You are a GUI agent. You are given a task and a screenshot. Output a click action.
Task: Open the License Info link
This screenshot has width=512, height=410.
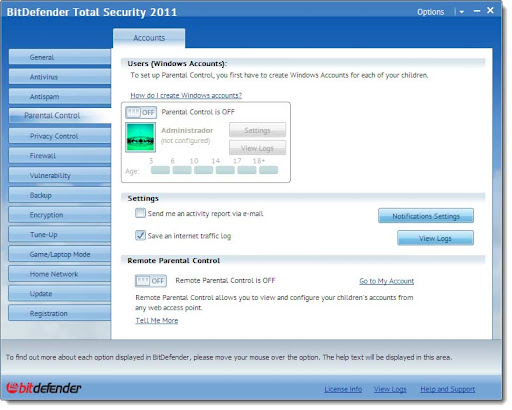click(343, 389)
